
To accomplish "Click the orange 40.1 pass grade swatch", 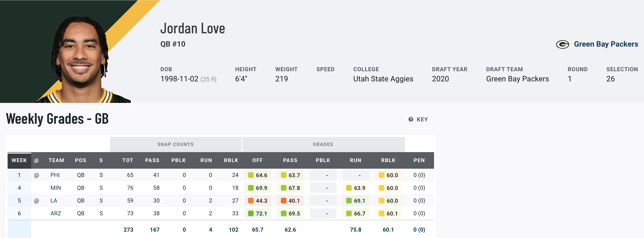I will 283,201.
